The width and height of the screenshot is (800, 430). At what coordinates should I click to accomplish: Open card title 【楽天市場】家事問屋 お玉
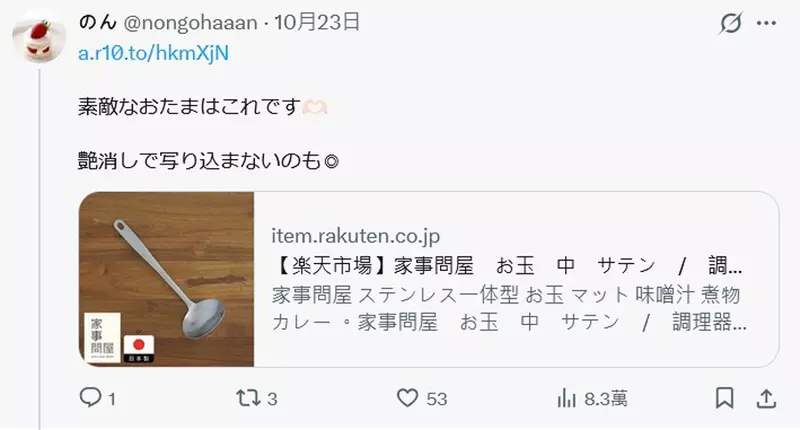(507, 266)
